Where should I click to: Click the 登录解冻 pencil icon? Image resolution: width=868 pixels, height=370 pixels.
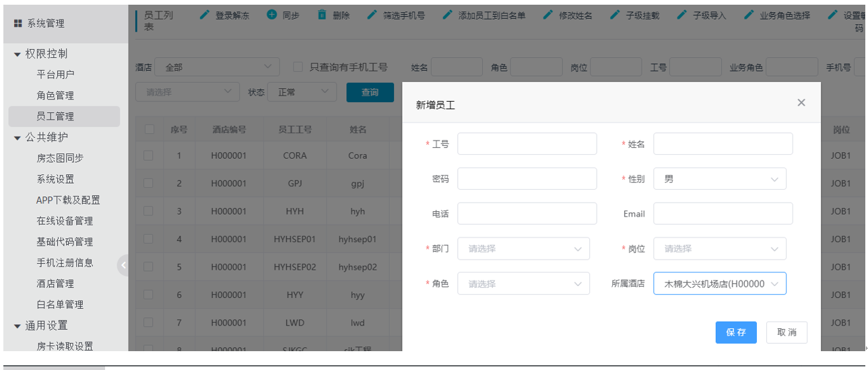pos(205,15)
